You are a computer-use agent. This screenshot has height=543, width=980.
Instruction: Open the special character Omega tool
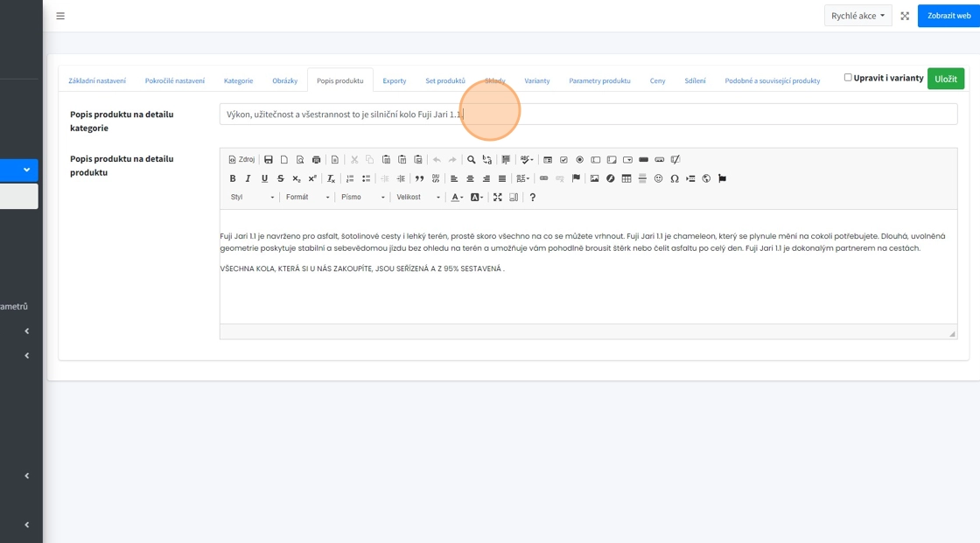click(674, 178)
